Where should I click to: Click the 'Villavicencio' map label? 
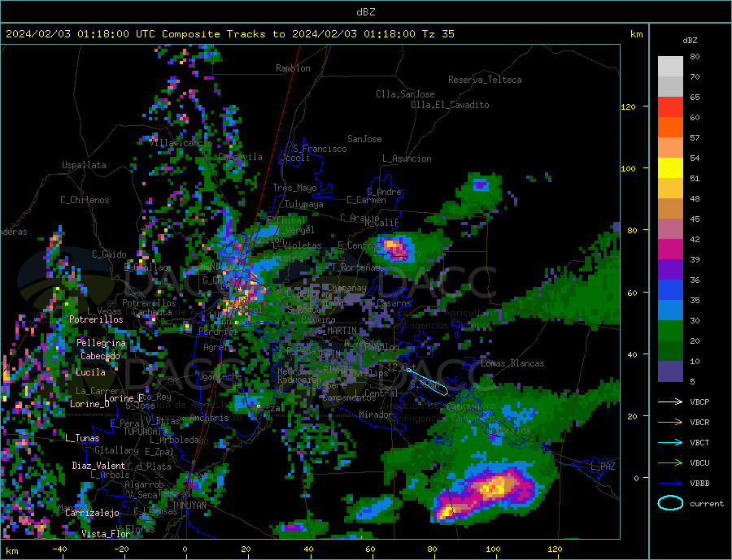(181, 143)
